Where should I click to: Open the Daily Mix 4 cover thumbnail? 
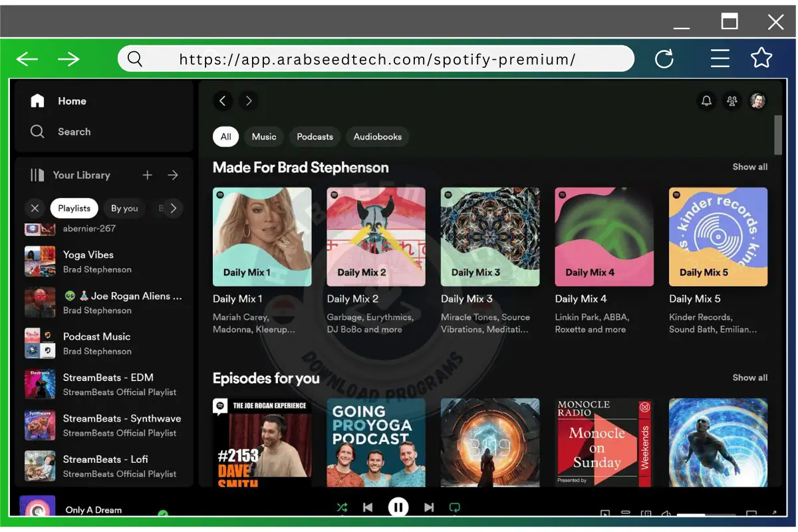[x=604, y=237]
